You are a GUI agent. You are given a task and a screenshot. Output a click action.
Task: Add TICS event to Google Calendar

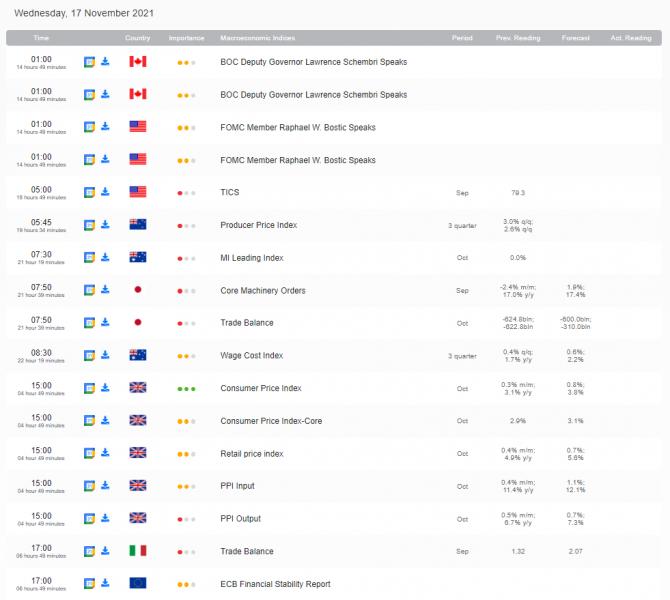pos(89,192)
